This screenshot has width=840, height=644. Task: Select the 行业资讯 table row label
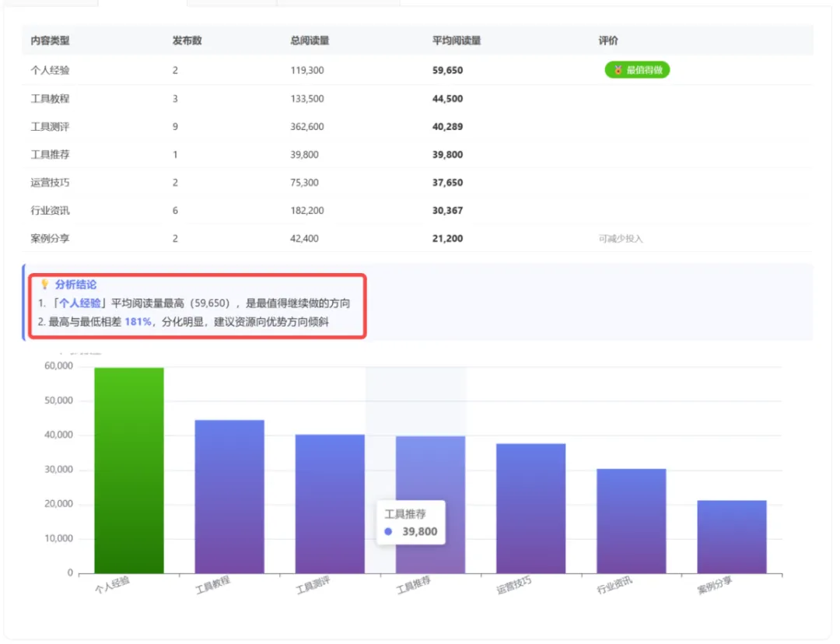[50, 211]
